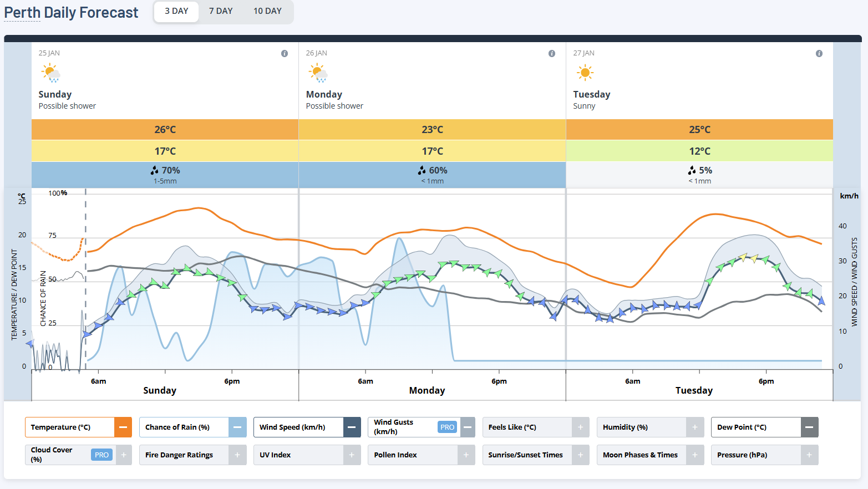Click Sunday's possible shower weather icon
Viewport: 868px width, 489px height.
[x=50, y=73]
